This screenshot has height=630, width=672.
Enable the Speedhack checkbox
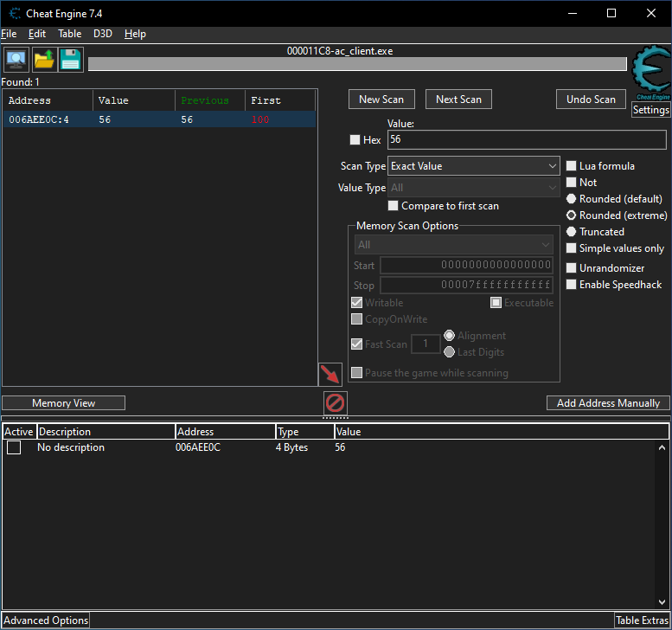(572, 285)
